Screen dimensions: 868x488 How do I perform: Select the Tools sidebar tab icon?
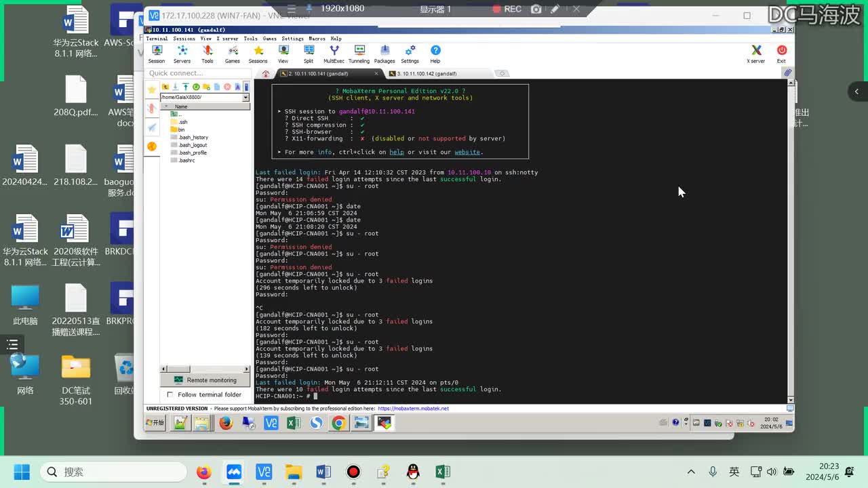pyautogui.click(x=152, y=108)
